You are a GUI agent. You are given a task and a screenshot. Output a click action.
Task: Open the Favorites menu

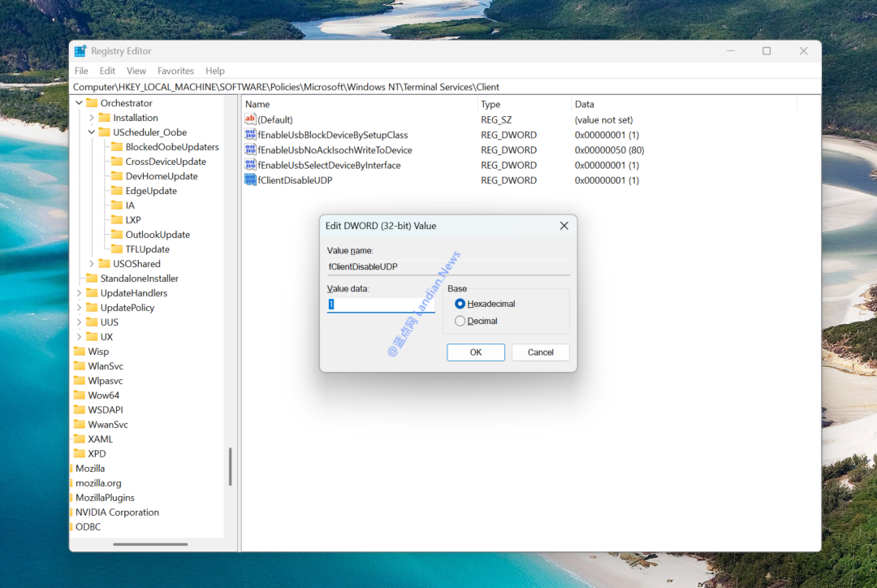tap(175, 71)
